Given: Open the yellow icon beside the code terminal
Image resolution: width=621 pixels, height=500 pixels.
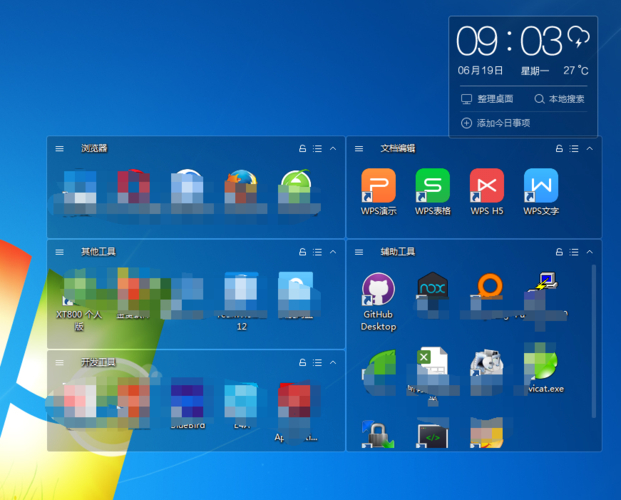Looking at the screenshot, I should (487, 433).
